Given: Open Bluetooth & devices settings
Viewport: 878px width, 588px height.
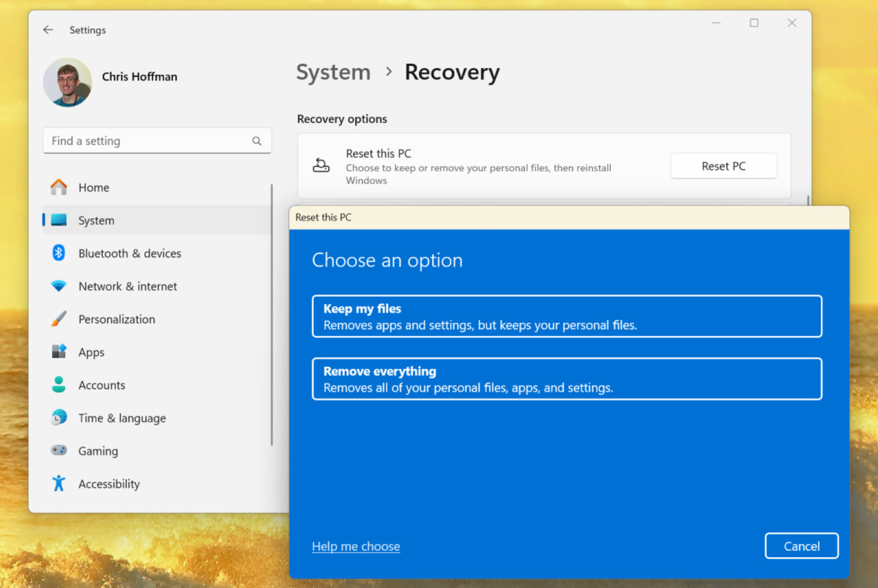Looking at the screenshot, I should coord(130,253).
